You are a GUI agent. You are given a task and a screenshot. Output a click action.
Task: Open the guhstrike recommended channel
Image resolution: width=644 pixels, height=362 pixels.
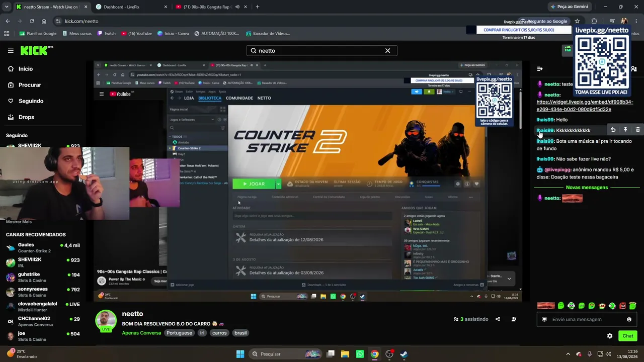pyautogui.click(x=43, y=278)
